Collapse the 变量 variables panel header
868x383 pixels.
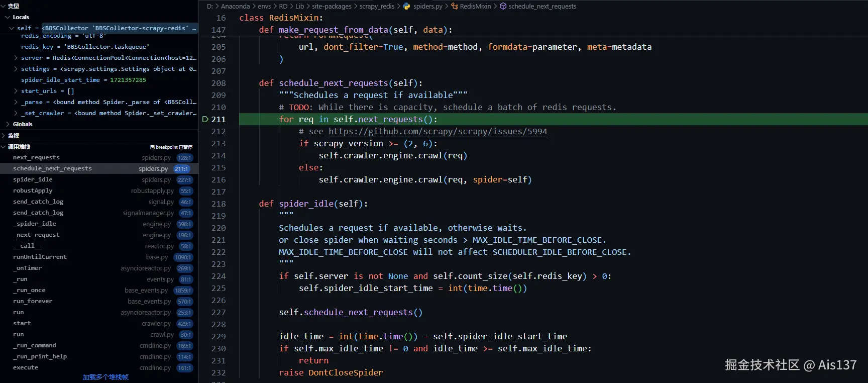click(x=4, y=6)
